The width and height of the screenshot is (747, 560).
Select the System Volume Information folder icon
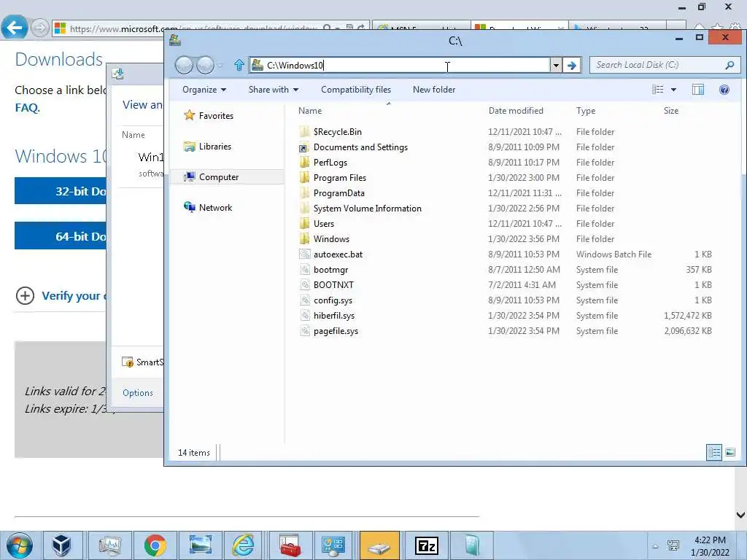[304, 208]
